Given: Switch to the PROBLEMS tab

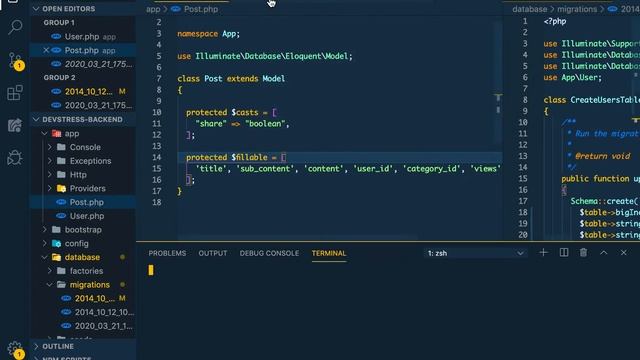Looking at the screenshot, I should point(167,253).
